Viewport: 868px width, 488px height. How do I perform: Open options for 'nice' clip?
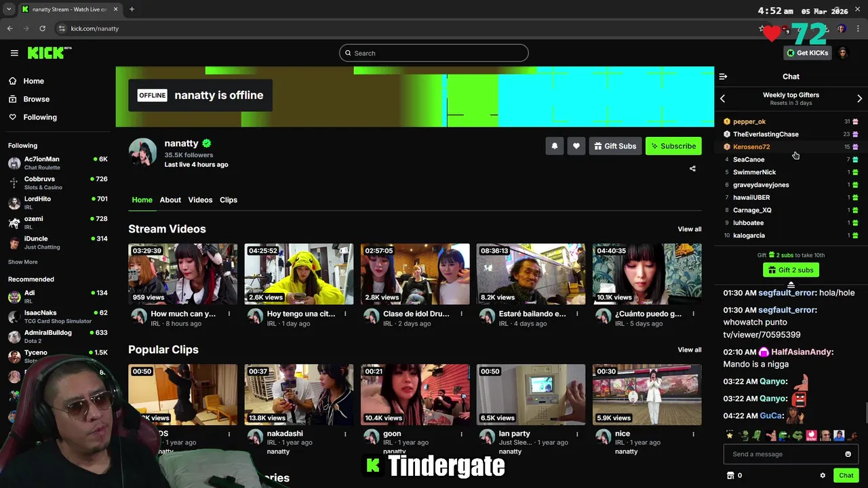pos(693,434)
